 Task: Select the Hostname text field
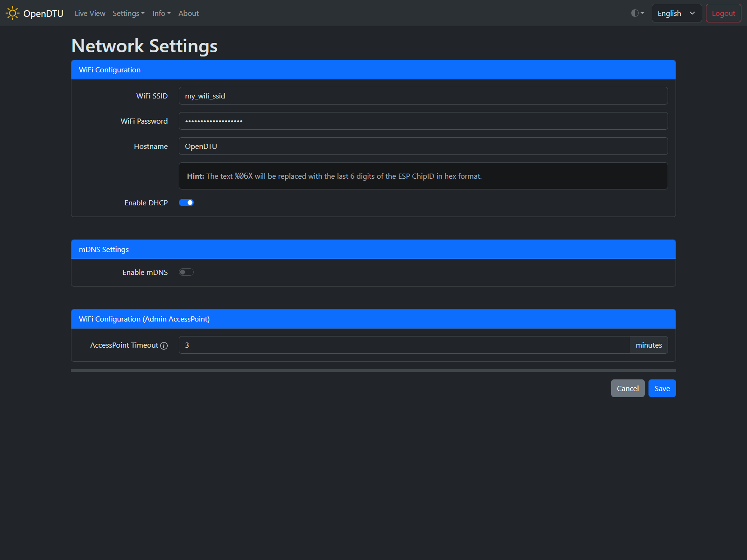pyautogui.click(x=423, y=146)
